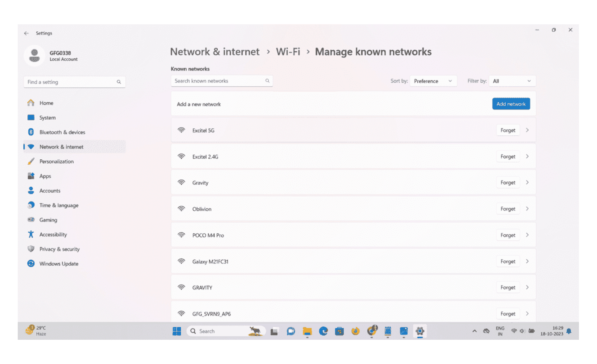Click the Wi-Fi signal icon next to Gravity

(182, 183)
